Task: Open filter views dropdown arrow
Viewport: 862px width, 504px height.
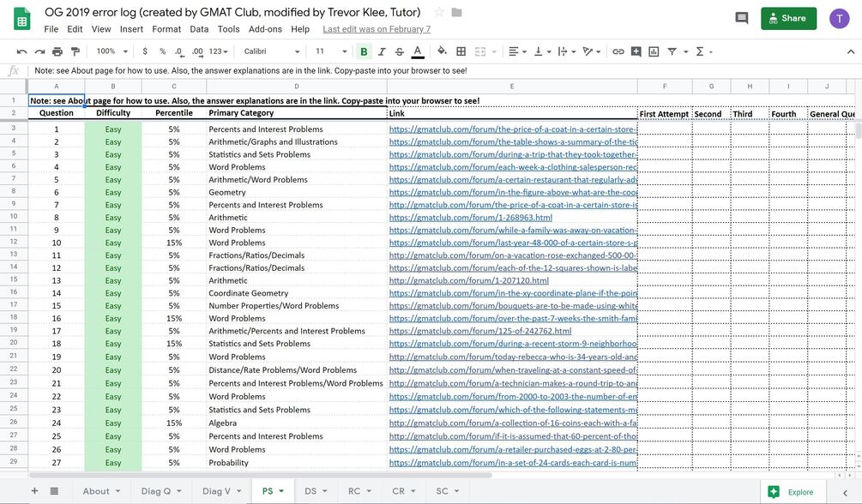Action: coord(685,51)
